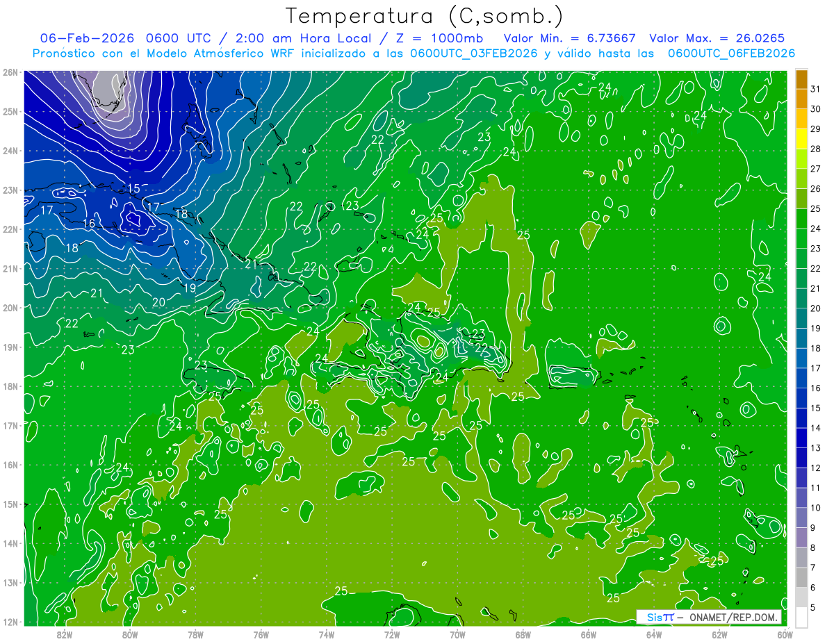Click the "70W" longitude axis label
The width and height of the screenshot is (834, 644).
point(457,634)
